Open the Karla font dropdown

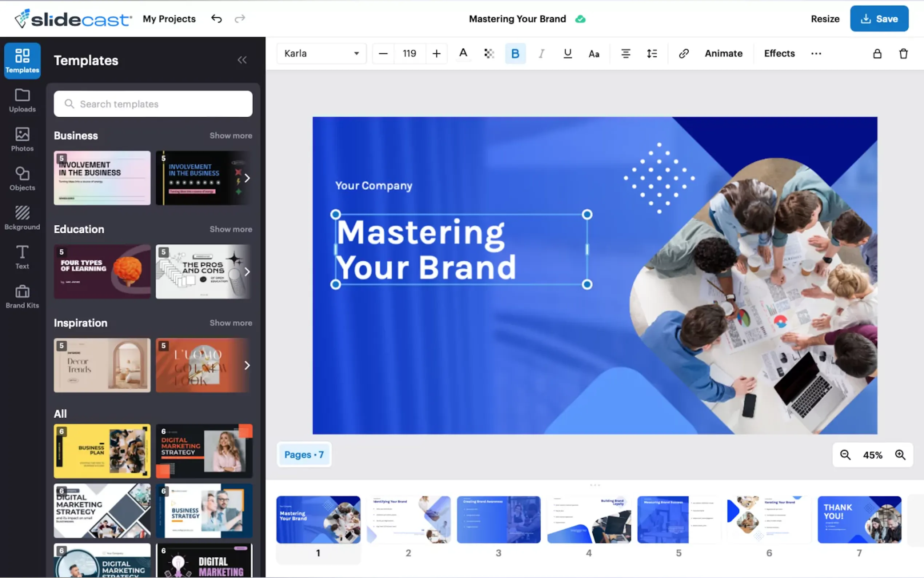321,54
